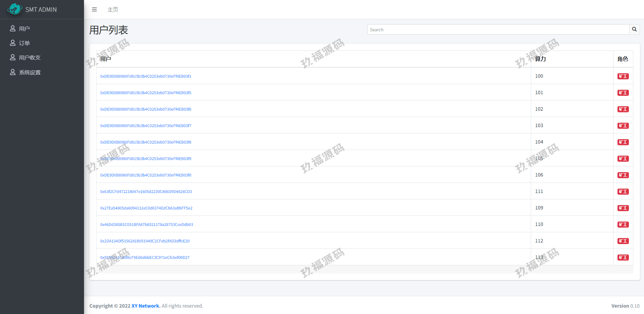Open the 订单 menu item
644x314 pixels.
click(25, 43)
